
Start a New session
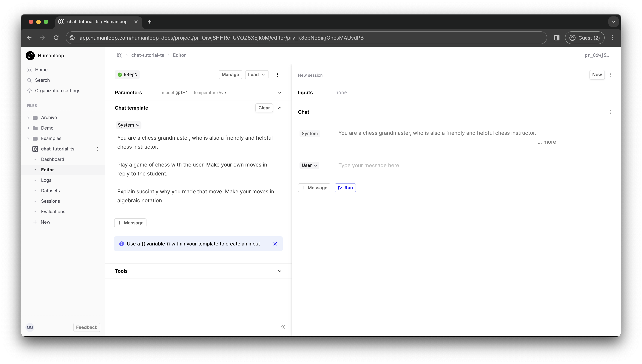click(x=597, y=75)
